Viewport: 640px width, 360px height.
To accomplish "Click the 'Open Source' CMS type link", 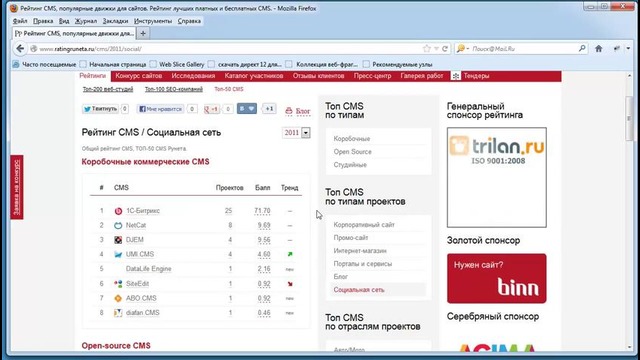I will coord(352,152).
